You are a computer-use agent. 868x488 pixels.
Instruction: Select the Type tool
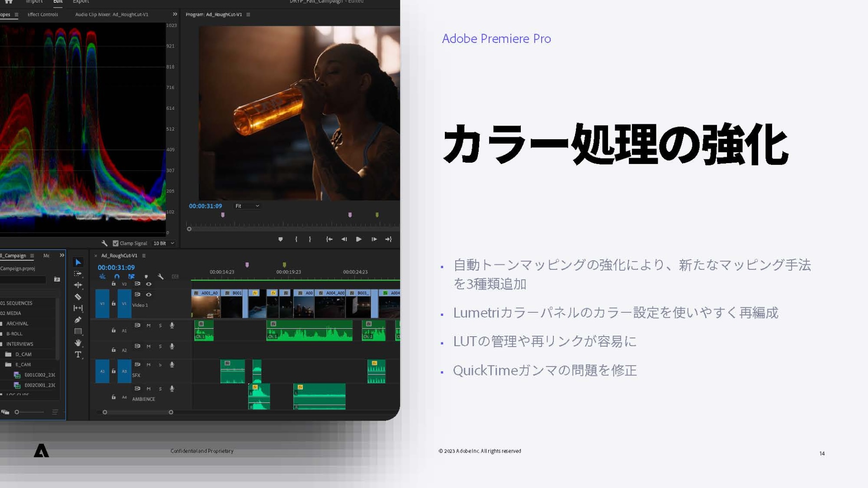(x=78, y=355)
